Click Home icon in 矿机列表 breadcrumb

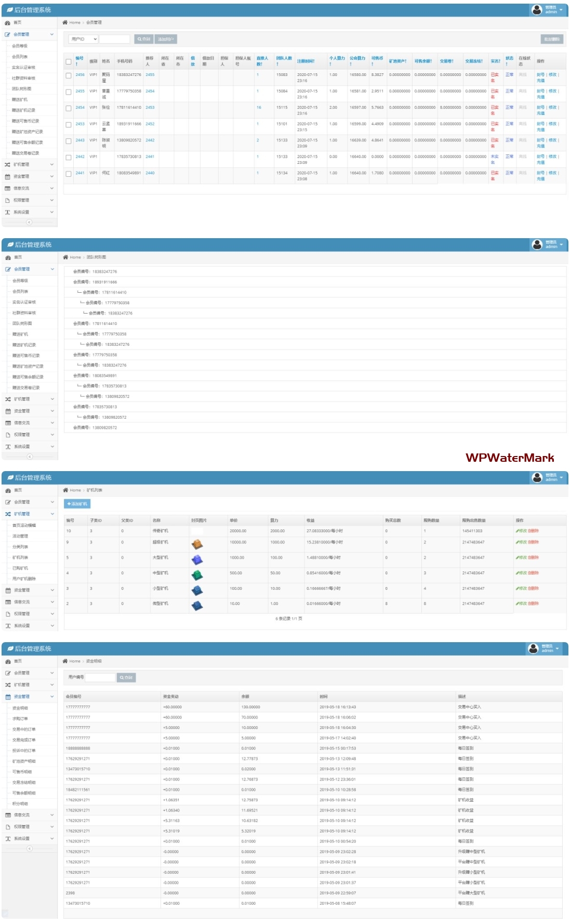pyautogui.click(x=65, y=490)
